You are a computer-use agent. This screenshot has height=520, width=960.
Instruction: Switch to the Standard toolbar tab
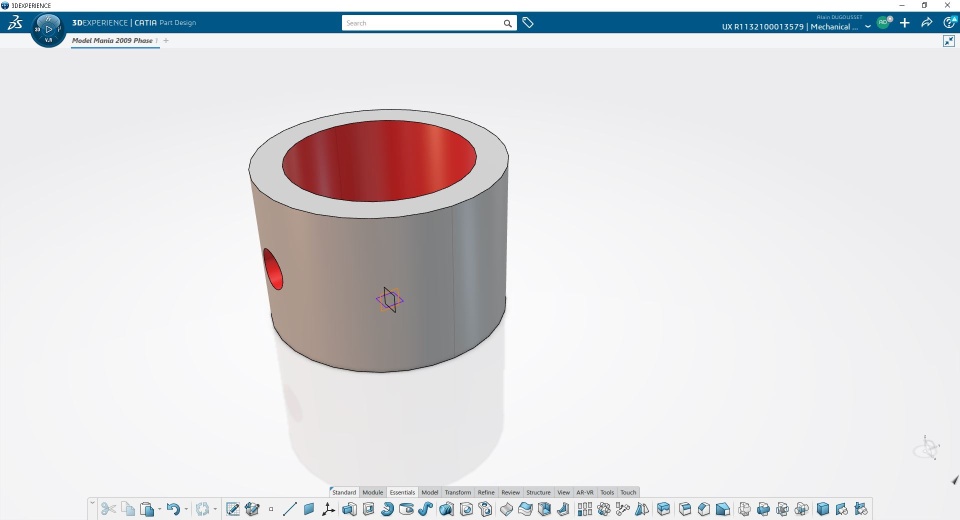(344, 492)
